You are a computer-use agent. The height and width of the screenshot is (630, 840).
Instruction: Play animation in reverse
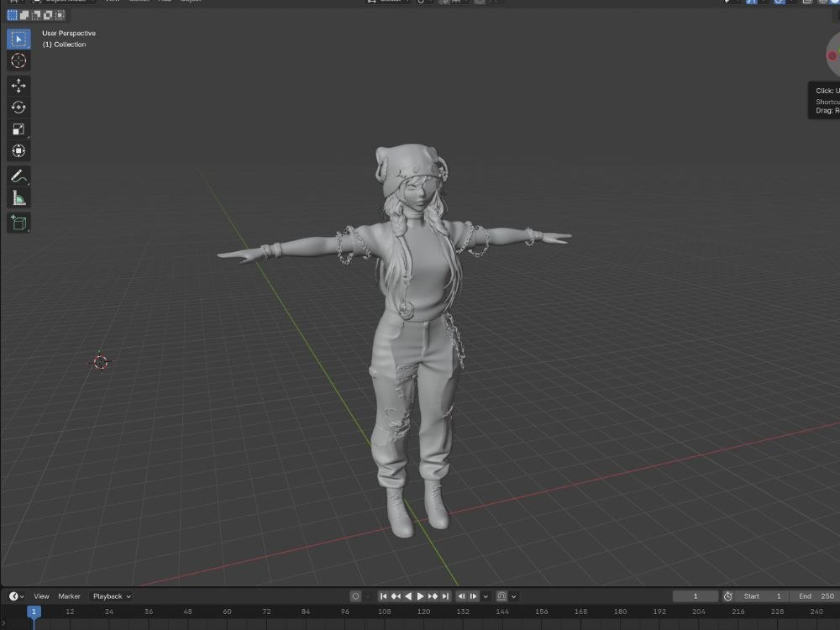click(x=408, y=596)
